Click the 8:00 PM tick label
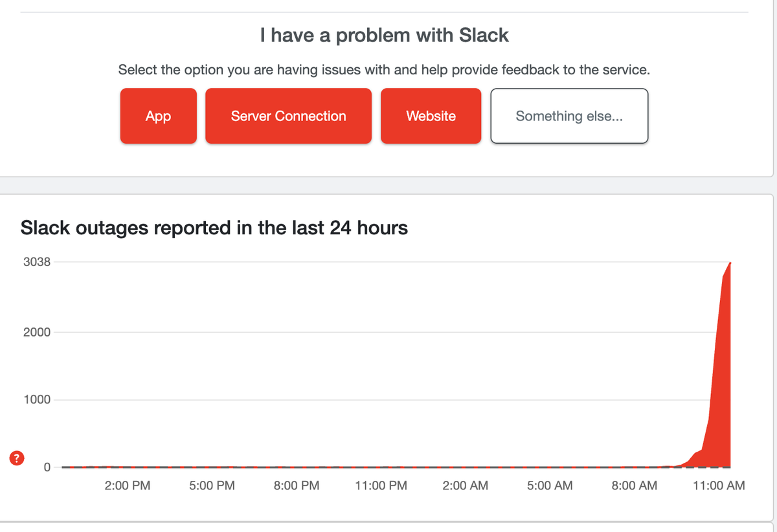The width and height of the screenshot is (777, 532). (x=296, y=485)
